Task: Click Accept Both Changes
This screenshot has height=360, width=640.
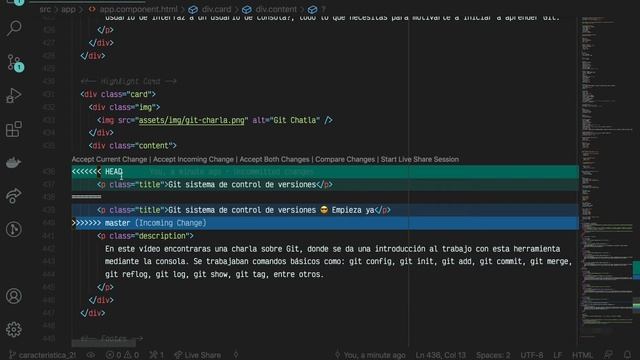Action: 274,159
